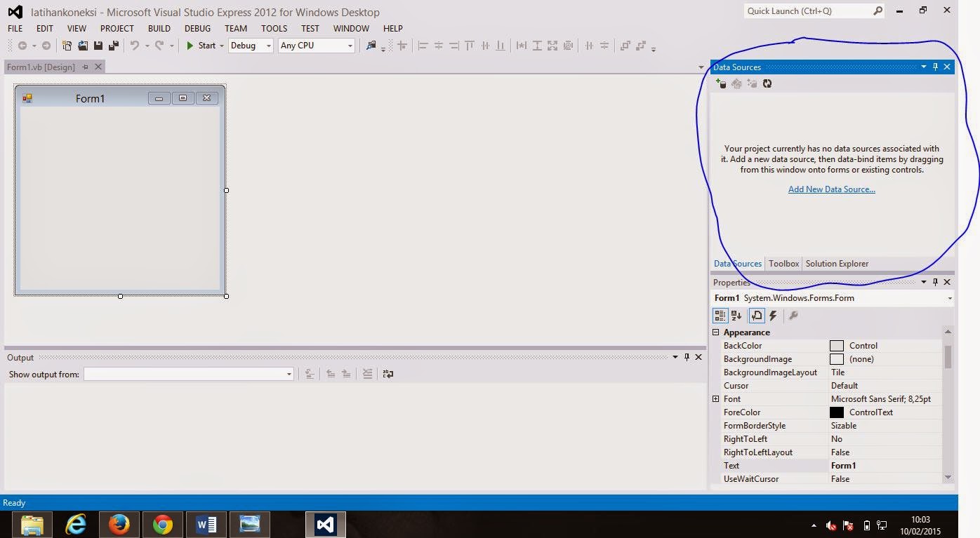980x538 pixels.
Task: Click the Align Lefts layout icon
Action: [x=423, y=46]
